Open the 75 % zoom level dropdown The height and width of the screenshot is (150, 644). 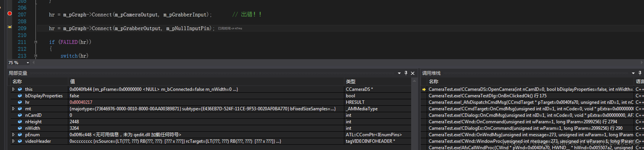pyautogui.click(x=28, y=63)
